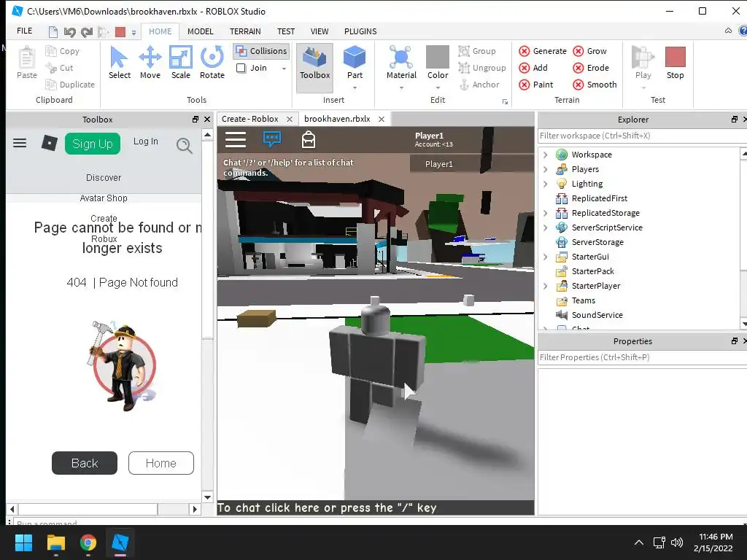Click the New file icon
This screenshot has height=560, width=747.
click(x=53, y=32)
